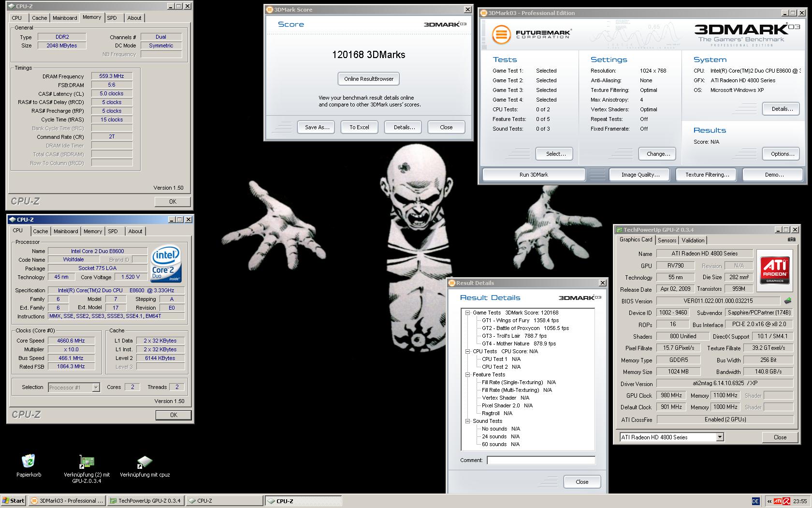Switch to Validation tab in GPU-Z
Screen dimensions: 812x508
[693, 240]
